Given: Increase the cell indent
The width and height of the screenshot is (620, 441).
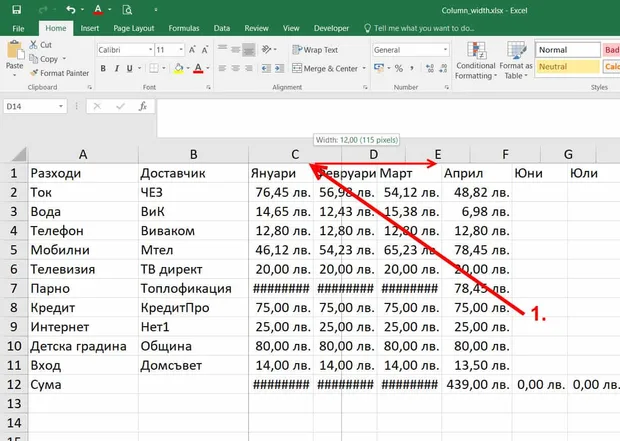Looking at the screenshot, I should coord(279,68).
